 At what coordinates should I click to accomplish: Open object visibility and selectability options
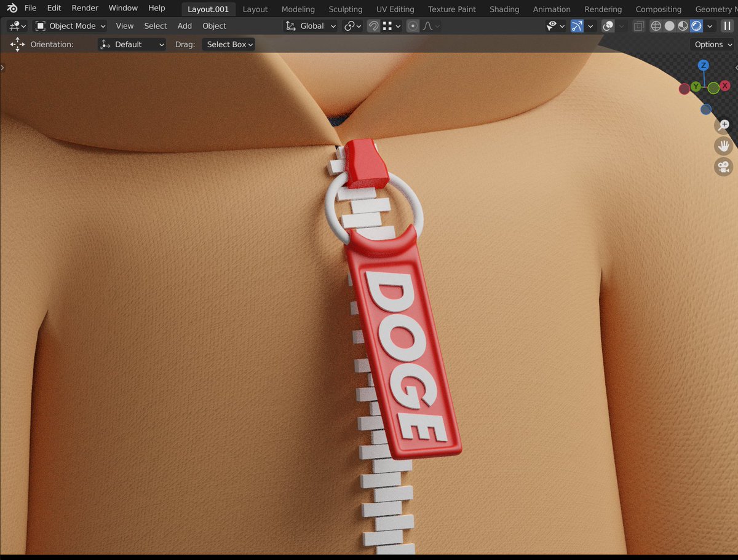pos(555,26)
